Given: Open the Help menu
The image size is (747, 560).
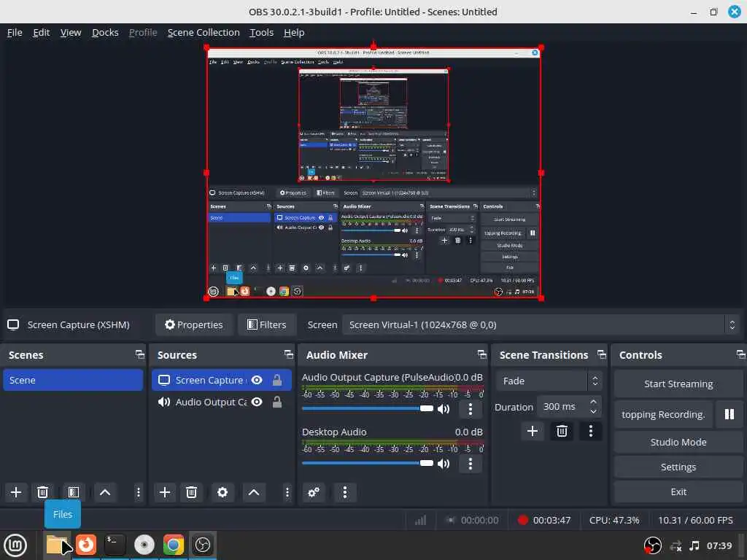Looking at the screenshot, I should click(x=294, y=32).
